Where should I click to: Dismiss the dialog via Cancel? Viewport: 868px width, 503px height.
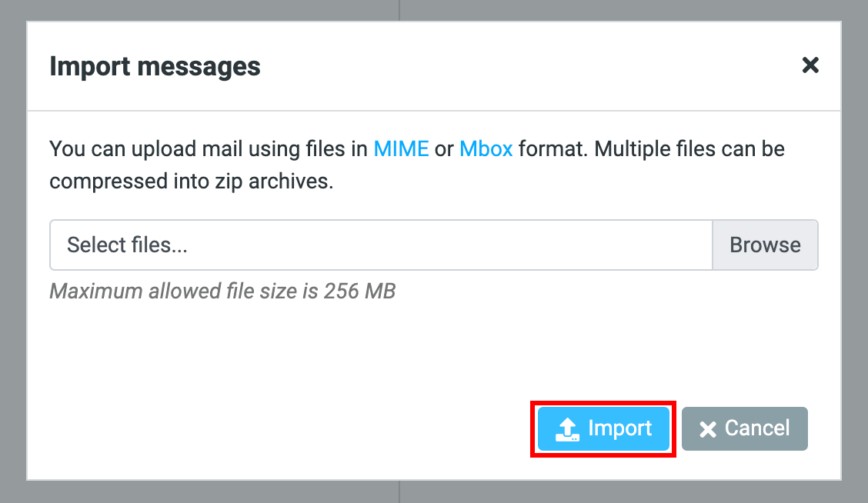pyautogui.click(x=744, y=428)
